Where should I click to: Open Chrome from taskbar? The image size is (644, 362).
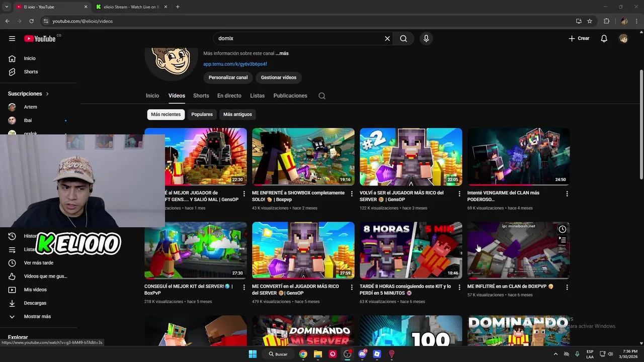(x=303, y=354)
